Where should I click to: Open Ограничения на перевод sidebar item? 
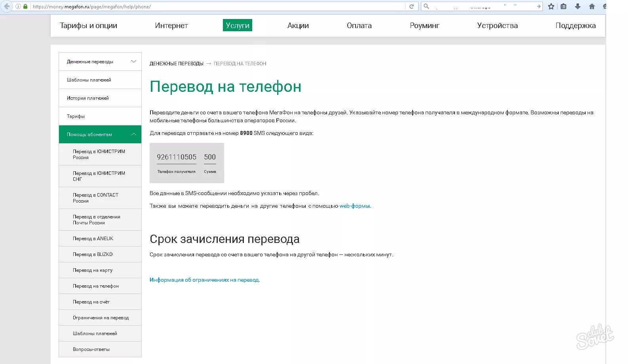click(100, 318)
